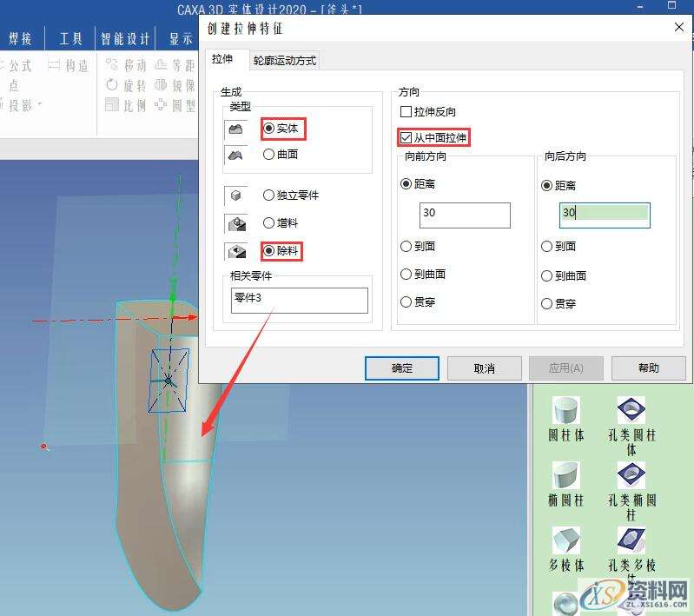Select 距离 under 向前方向

[x=406, y=184]
